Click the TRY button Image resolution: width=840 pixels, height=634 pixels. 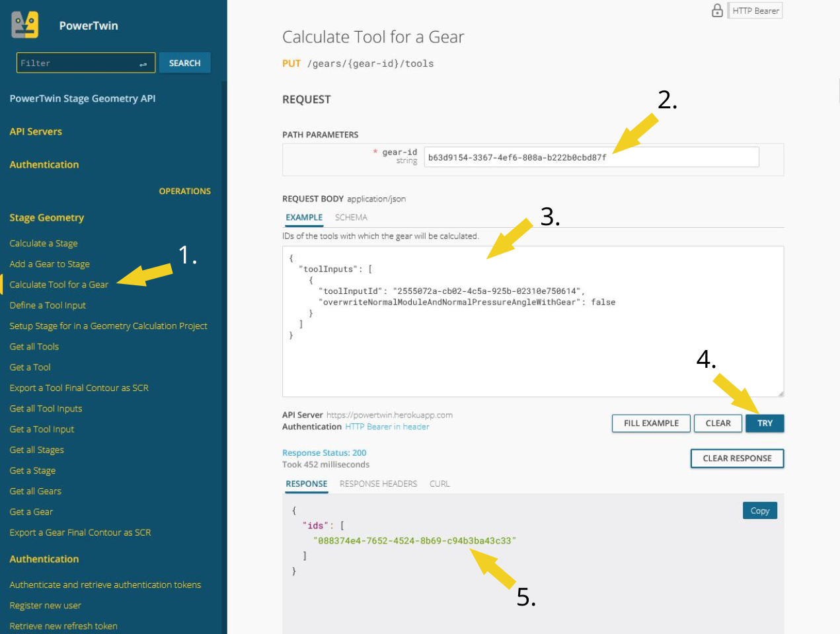pos(765,423)
